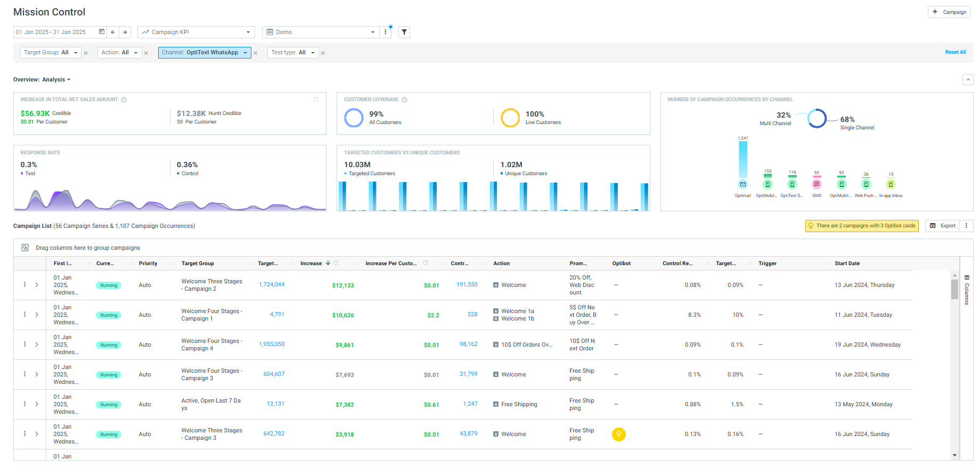Open help icon for Customer Coverage
This screenshot has height=468, width=980.
(x=404, y=100)
